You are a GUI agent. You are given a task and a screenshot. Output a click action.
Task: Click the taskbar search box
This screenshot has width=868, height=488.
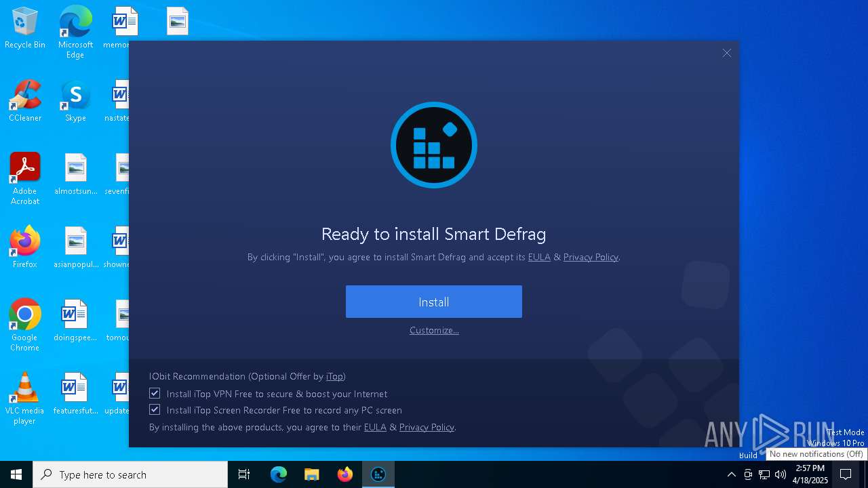(x=130, y=474)
